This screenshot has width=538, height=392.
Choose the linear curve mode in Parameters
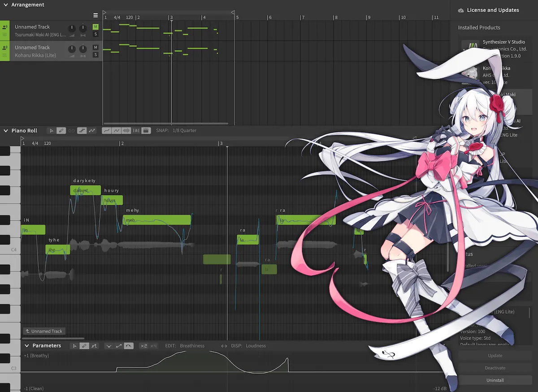coord(119,346)
